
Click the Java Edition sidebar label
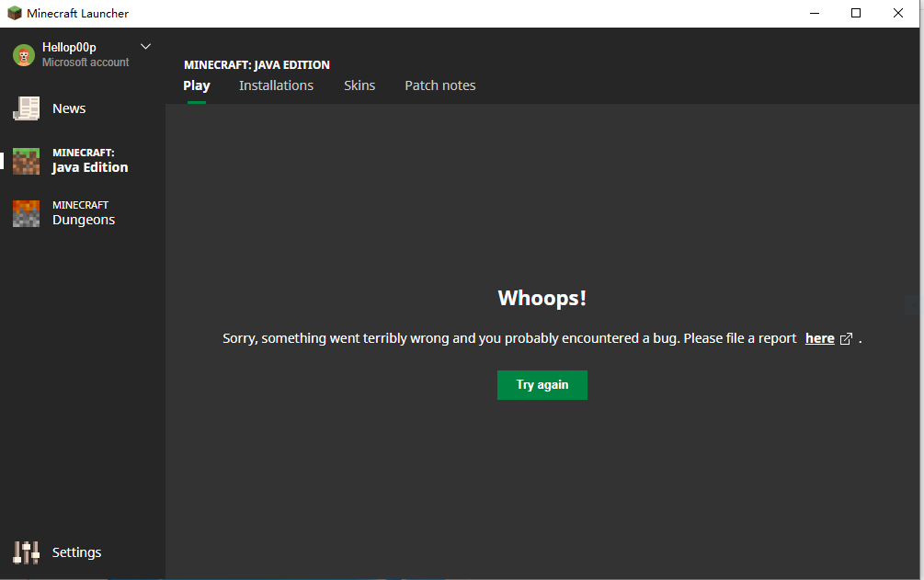(x=89, y=161)
